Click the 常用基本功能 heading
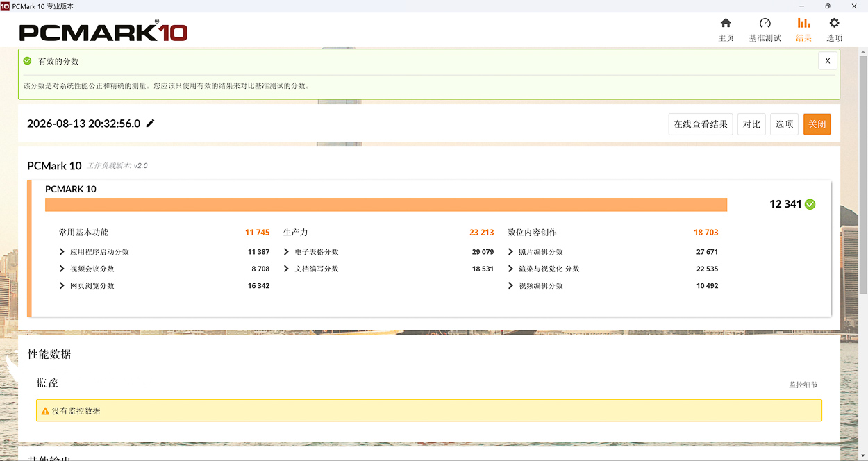 pos(83,233)
